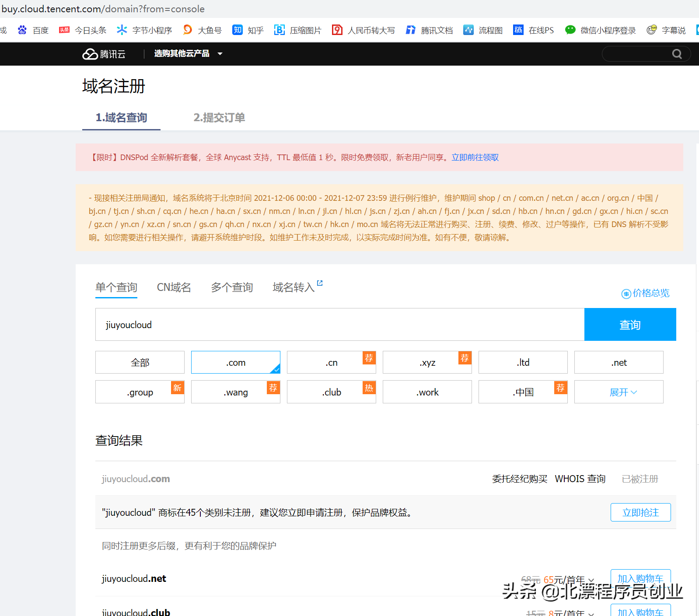
Task: Click the blue 查询 search button
Action: (630, 325)
